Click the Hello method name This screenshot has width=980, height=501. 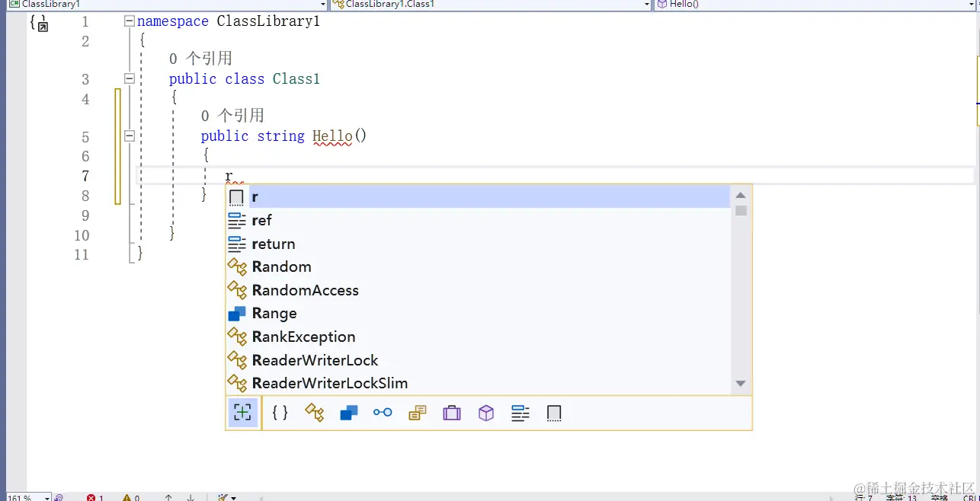332,136
